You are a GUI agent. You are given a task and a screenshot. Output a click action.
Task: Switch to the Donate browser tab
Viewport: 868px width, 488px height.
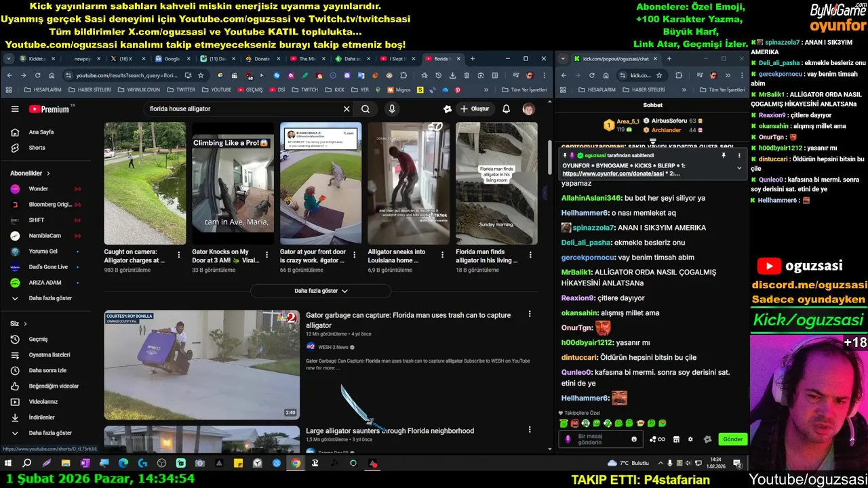[x=263, y=59]
